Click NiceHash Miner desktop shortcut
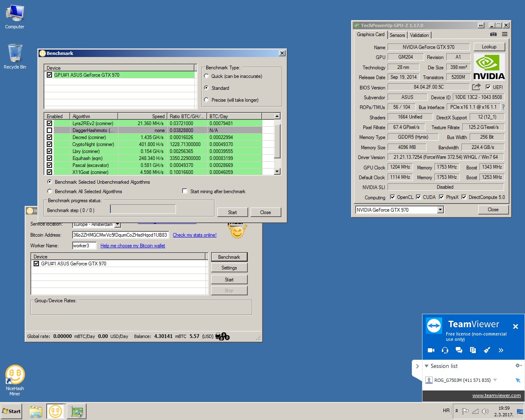 pos(15,380)
